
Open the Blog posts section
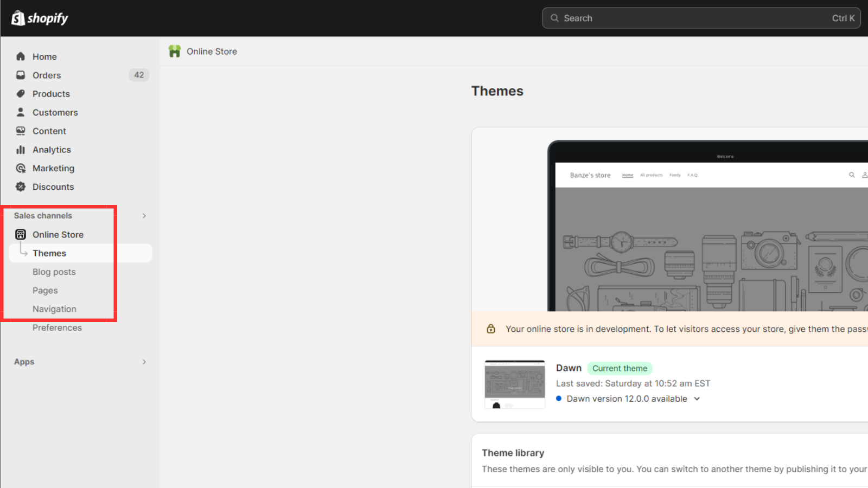pos(54,272)
